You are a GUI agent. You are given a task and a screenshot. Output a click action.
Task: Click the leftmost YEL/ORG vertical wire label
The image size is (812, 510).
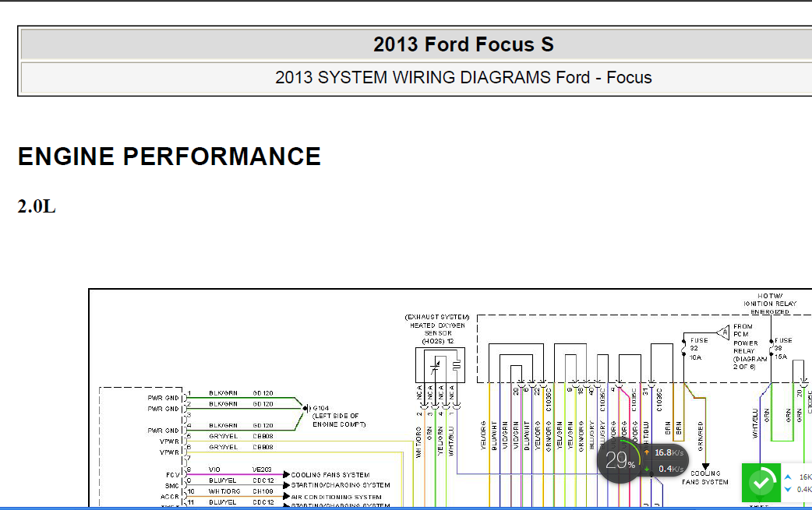(483, 435)
